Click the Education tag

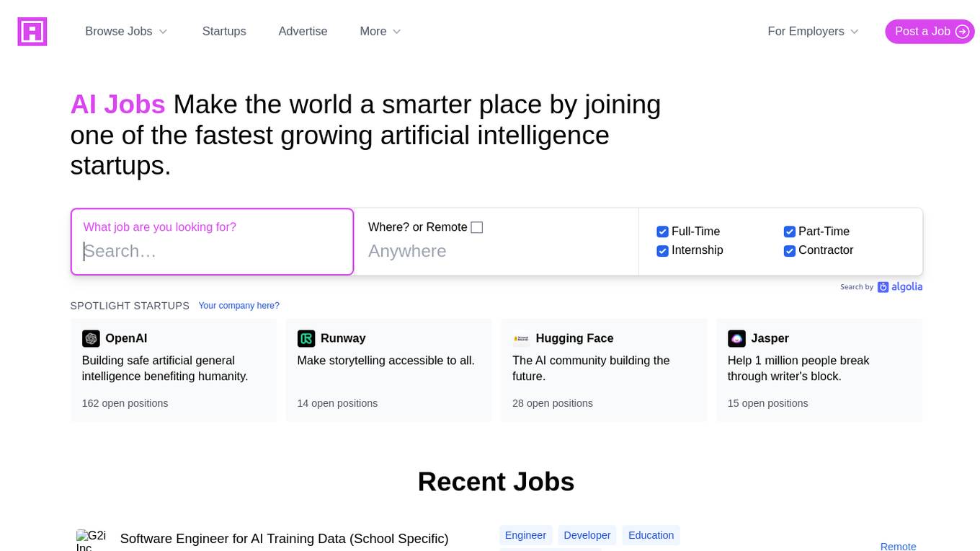651,535
